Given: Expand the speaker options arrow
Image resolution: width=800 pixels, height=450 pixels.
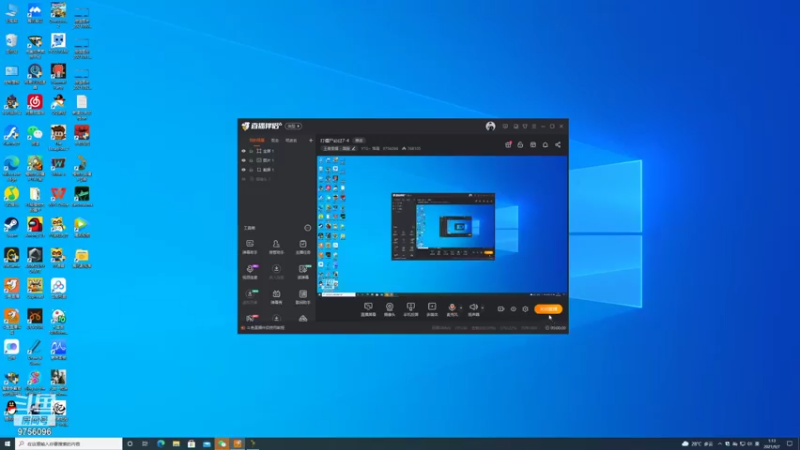Looking at the screenshot, I should click(x=482, y=308).
